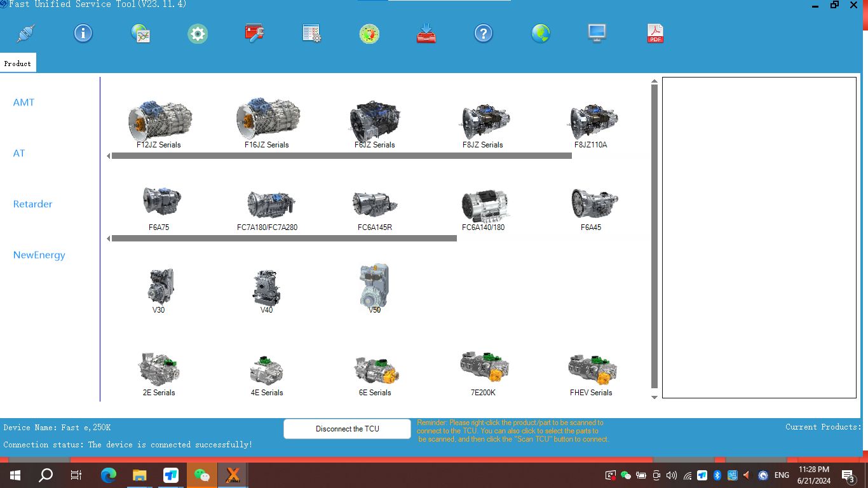The image size is (868, 488).
Task: Open the report list toolbar icon
Action: [x=311, y=33]
